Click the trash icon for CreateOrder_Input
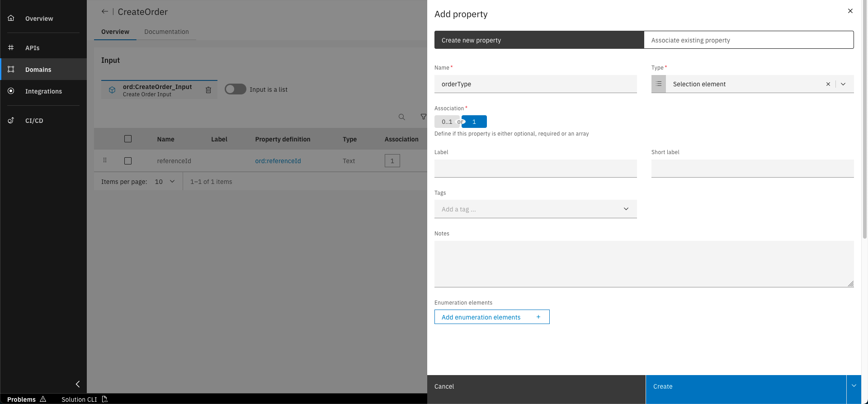Image resolution: width=868 pixels, height=404 pixels. [x=208, y=90]
